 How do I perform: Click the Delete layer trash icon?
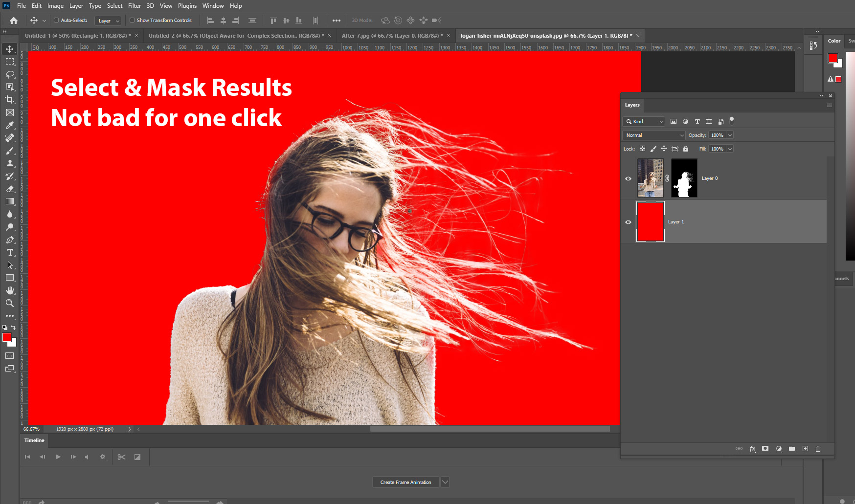818,448
